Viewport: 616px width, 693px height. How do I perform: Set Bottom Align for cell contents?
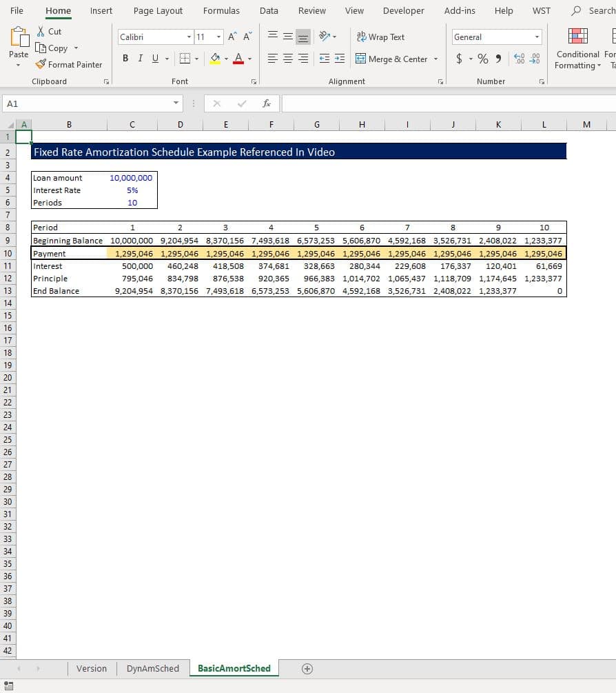[303, 37]
